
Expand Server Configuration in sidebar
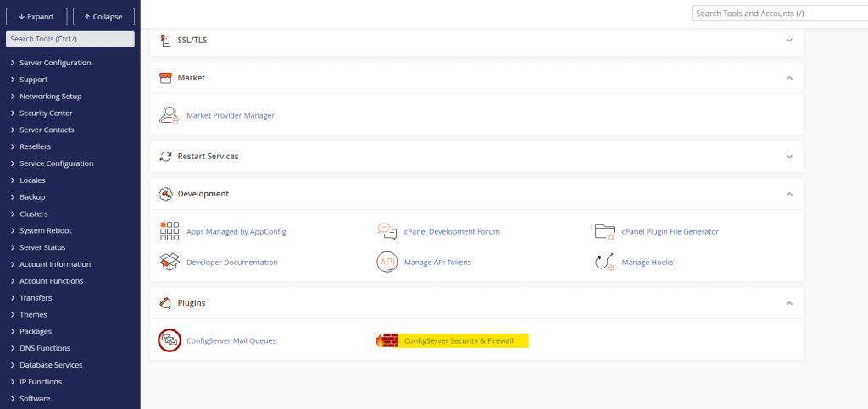[55, 63]
